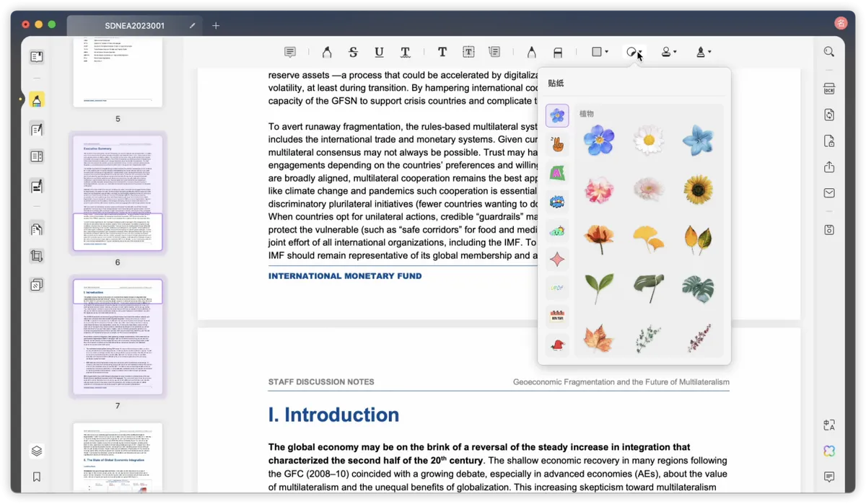866x504 pixels.
Task: Click the INTERNATIONAL MONETARY FUND footer text
Action: point(345,276)
